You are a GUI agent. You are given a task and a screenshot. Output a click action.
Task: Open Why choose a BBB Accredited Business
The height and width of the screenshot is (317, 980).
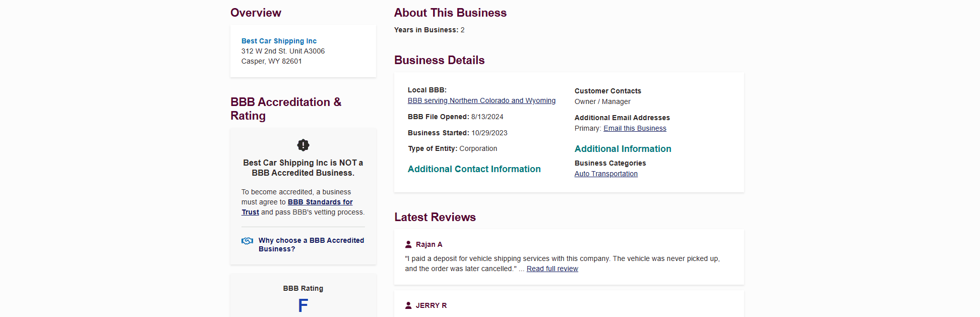point(311,245)
